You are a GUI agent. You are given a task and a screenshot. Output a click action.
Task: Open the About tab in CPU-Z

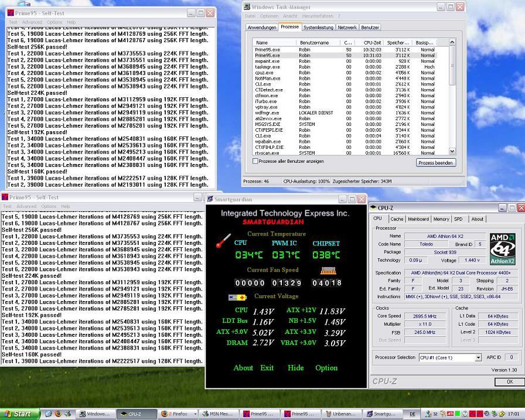point(477,219)
